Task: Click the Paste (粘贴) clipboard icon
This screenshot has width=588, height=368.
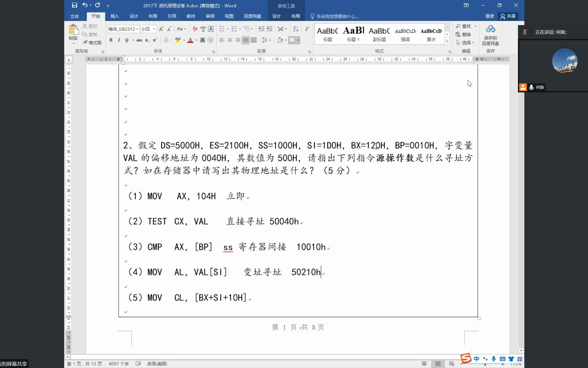Action: (73, 30)
